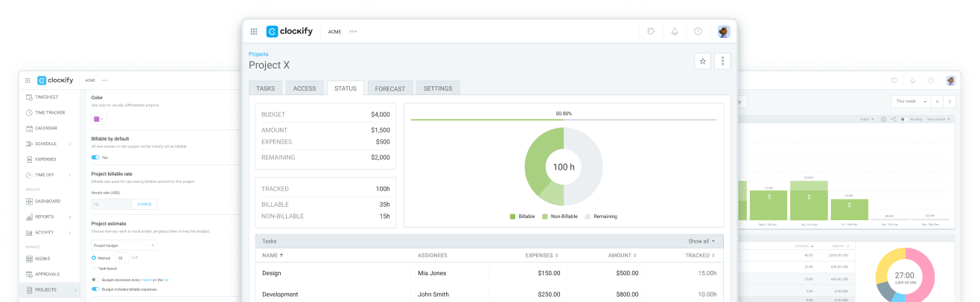Open help question icon in Project X window
Image resolution: width=980 pixels, height=302 pixels.
[x=698, y=31]
